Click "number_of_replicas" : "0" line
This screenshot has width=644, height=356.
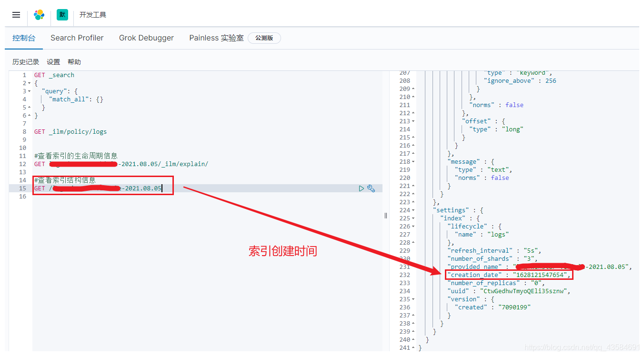[x=496, y=283]
